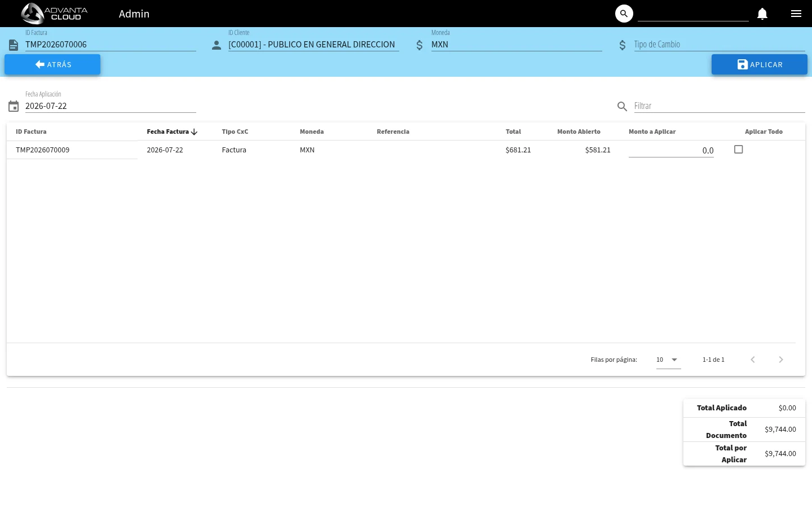Sort by Moneda column header
Image resolution: width=812 pixels, height=508 pixels.
(312, 132)
